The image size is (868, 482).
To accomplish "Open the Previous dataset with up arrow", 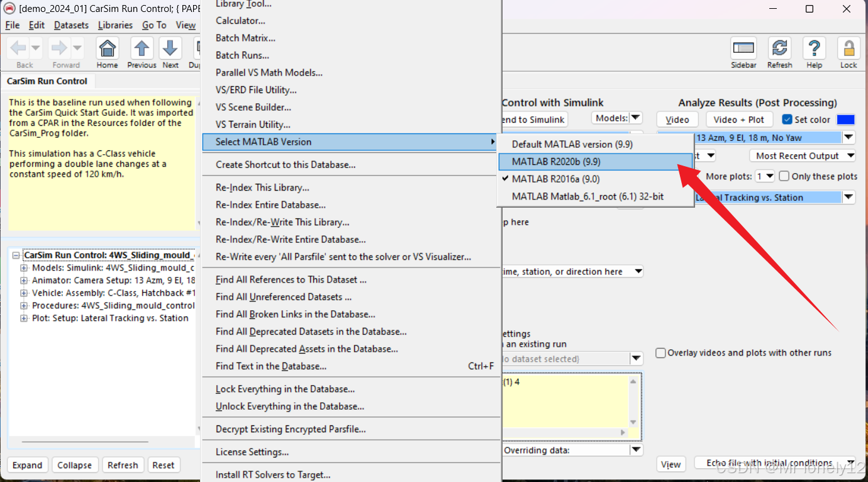I will pyautogui.click(x=142, y=48).
